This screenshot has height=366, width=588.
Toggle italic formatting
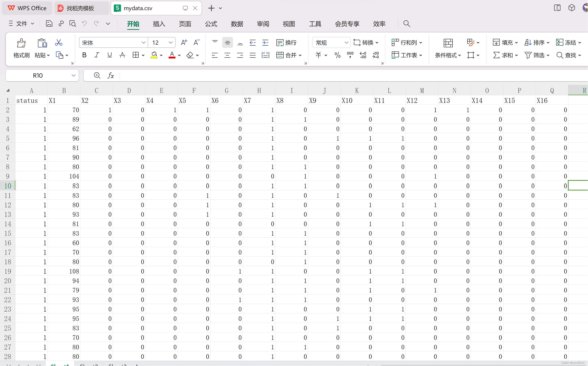(x=97, y=55)
